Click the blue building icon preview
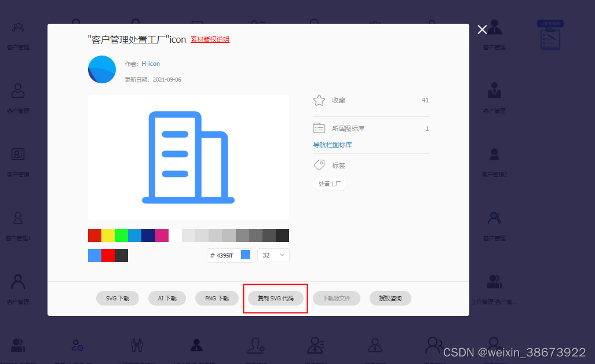The image size is (595, 364). click(x=188, y=157)
